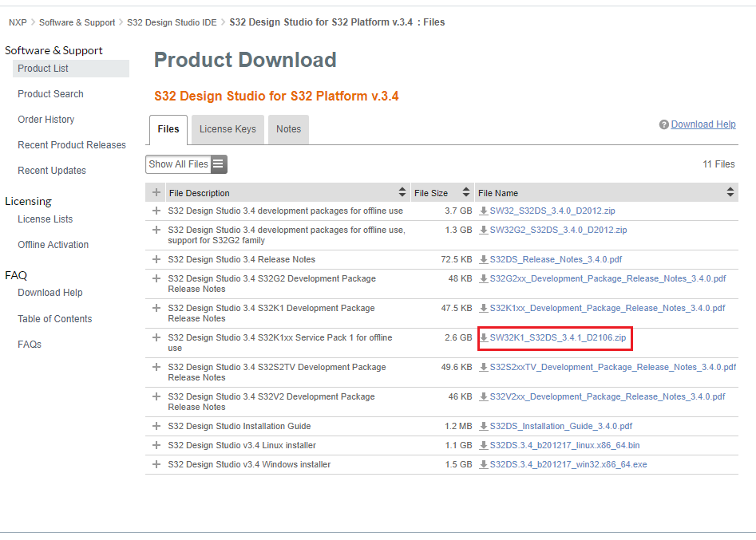Download S32DS_Installation_Guide_3.4.0.pdf link
The width and height of the screenshot is (756, 540).
(561, 426)
